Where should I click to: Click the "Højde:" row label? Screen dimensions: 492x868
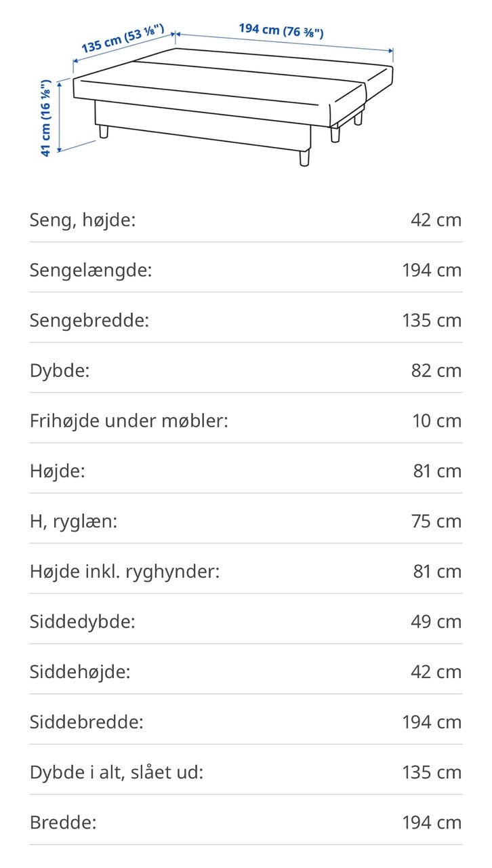[58, 471]
